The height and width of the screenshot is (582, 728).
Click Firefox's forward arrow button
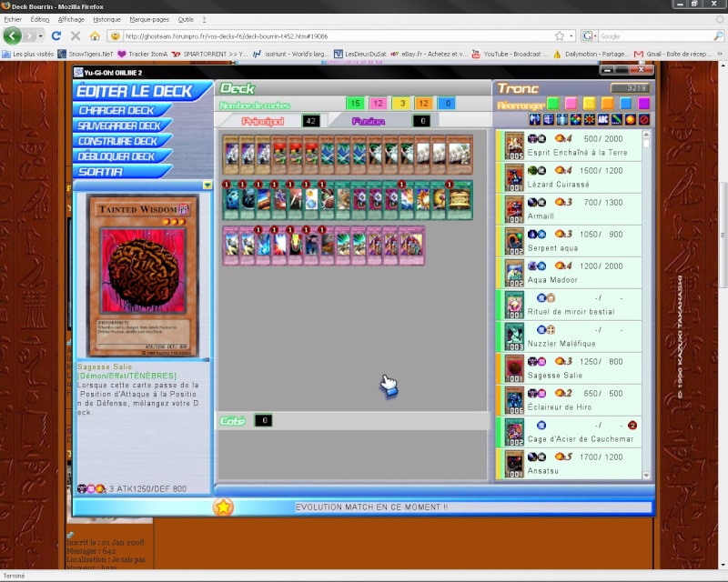[29, 35]
